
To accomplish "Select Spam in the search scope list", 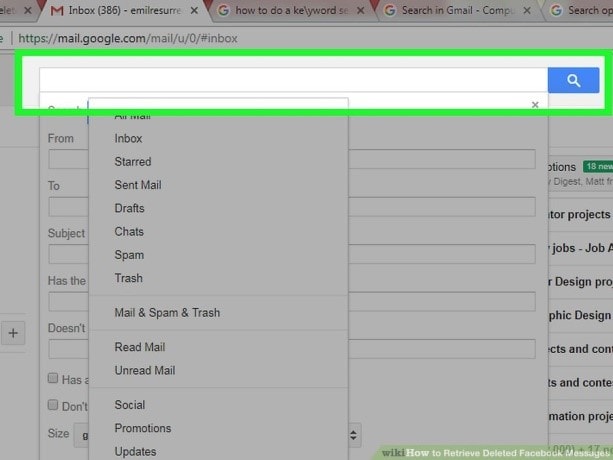I will click(x=129, y=255).
